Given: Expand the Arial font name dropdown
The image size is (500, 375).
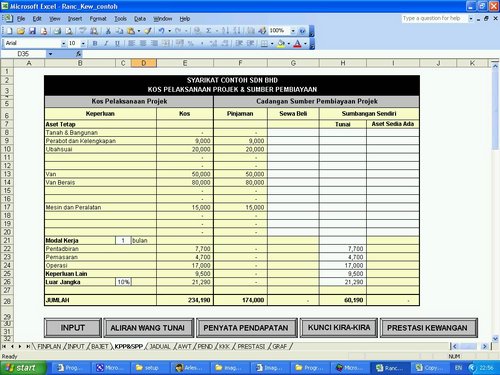Looking at the screenshot, I should (63, 43).
